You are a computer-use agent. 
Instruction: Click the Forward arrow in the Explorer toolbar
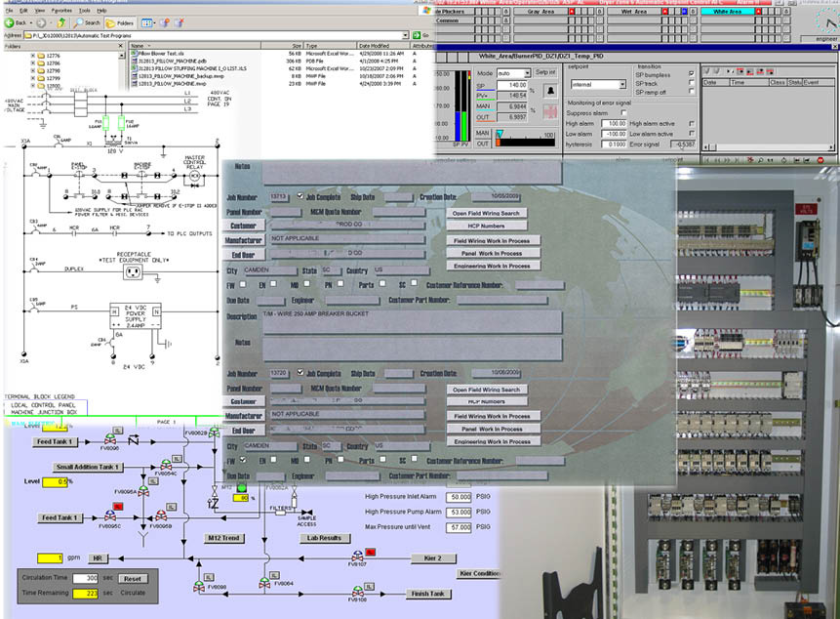[x=41, y=22]
